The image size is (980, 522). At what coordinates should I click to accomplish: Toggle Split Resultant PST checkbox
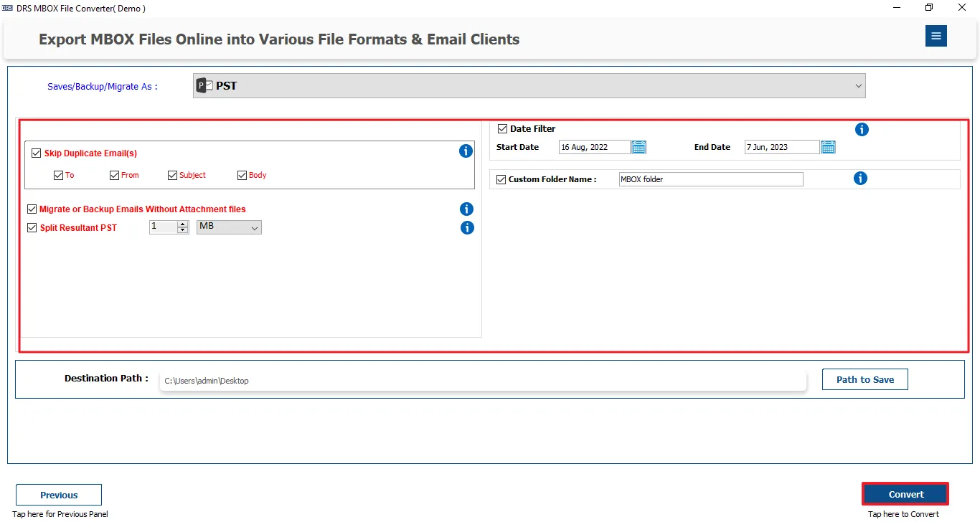[32, 228]
